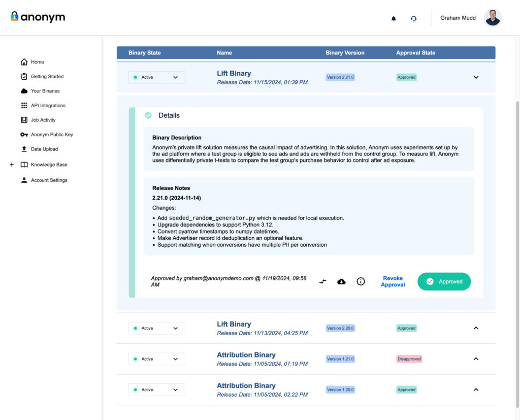Screen dimensions: 520x420
Task: Click Release Date 11/05/2024, 07:19 PM text
Action: point(263,364)
